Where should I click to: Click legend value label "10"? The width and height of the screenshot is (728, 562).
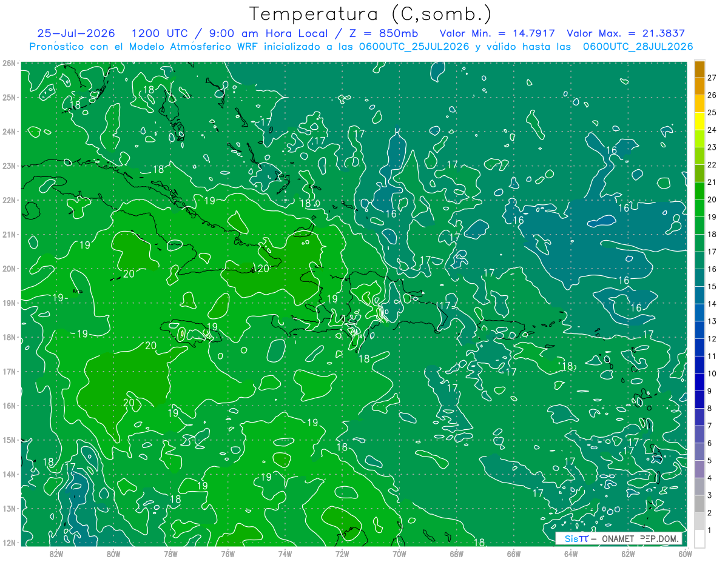[x=712, y=373]
